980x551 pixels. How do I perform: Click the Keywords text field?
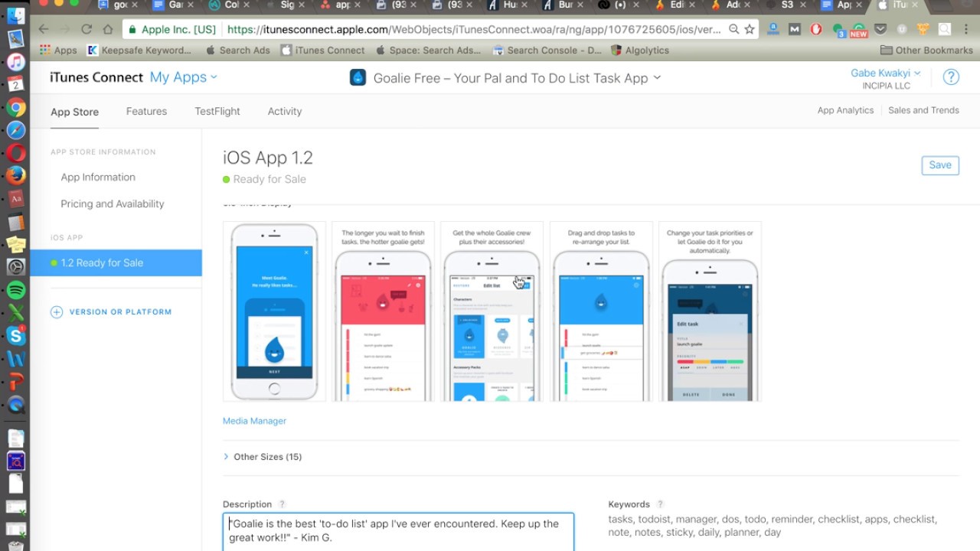pyautogui.click(x=773, y=526)
